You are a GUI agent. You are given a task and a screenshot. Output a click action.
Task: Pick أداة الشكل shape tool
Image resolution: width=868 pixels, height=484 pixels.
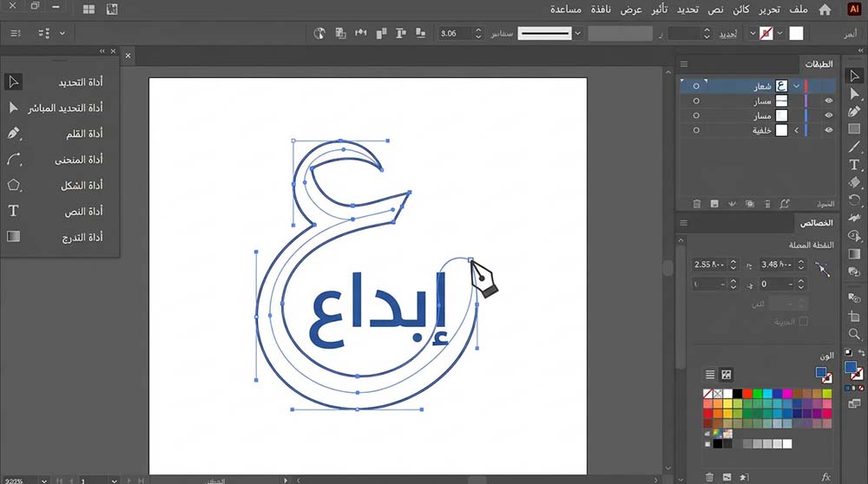click(x=60, y=186)
